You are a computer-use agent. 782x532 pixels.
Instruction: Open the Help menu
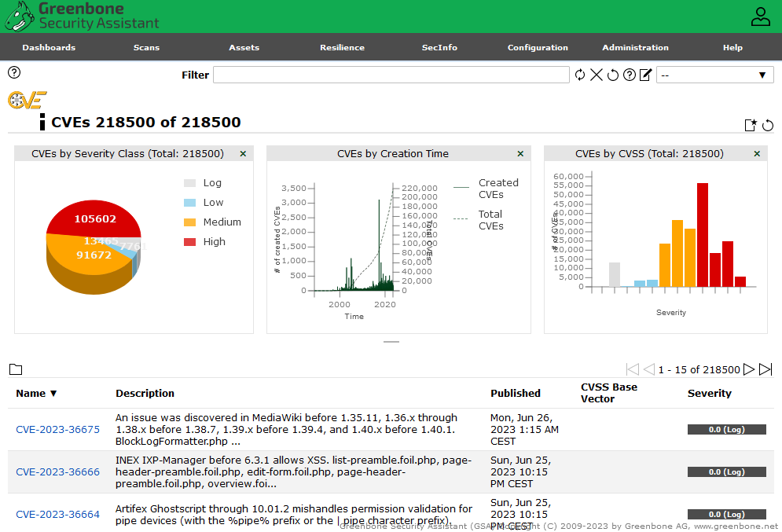click(732, 47)
